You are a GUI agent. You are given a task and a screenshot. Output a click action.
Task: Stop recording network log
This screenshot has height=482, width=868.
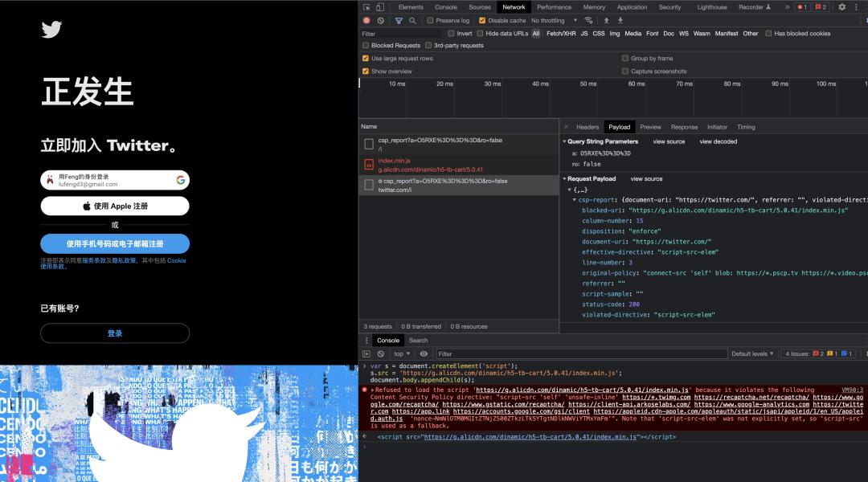pos(366,20)
